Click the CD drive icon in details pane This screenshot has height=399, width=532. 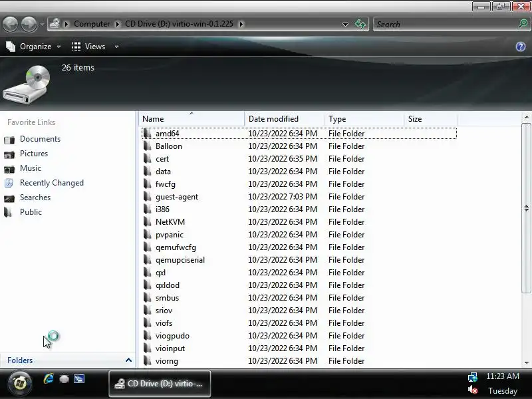click(27, 84)
